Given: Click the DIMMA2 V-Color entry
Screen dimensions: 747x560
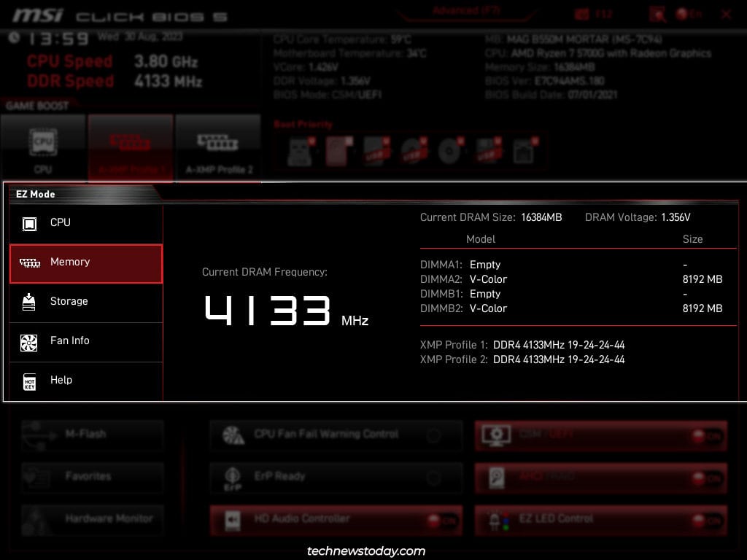Looking at the screenshot, I should click(x=488, y=279).
